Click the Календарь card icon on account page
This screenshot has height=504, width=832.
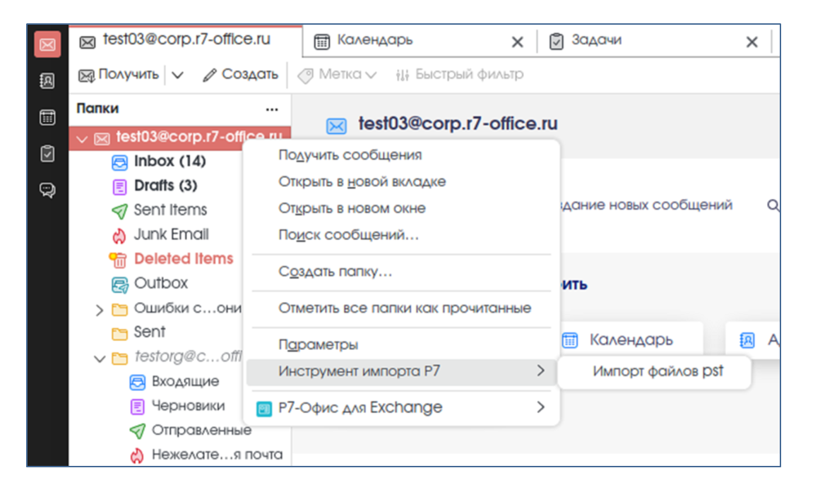coord(570,340)
